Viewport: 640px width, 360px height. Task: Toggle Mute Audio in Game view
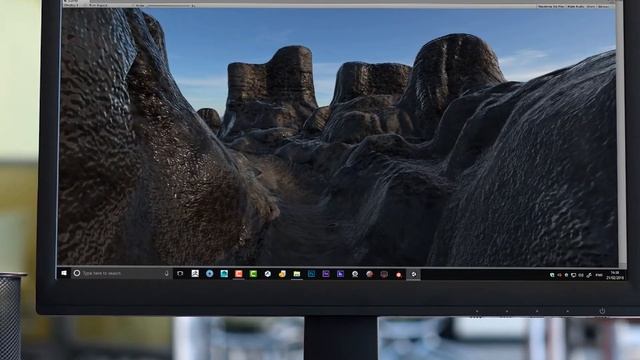point(576,6)
